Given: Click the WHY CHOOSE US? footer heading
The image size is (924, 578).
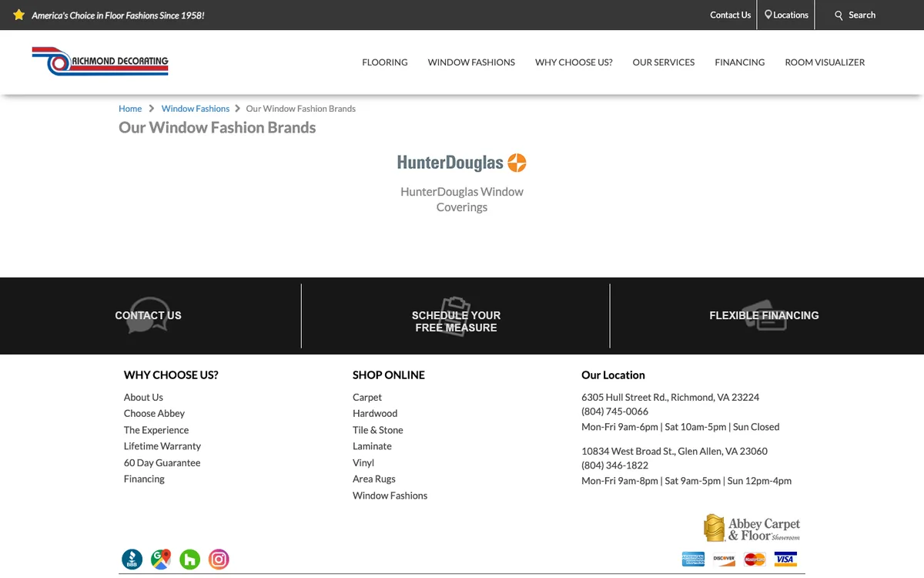Looking at the screenshot, I should (x=171, y=375).
